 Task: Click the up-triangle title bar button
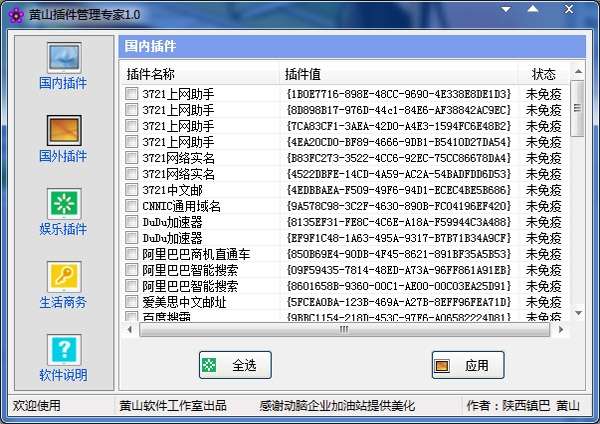pyautogui.click(x=533, y=9)
